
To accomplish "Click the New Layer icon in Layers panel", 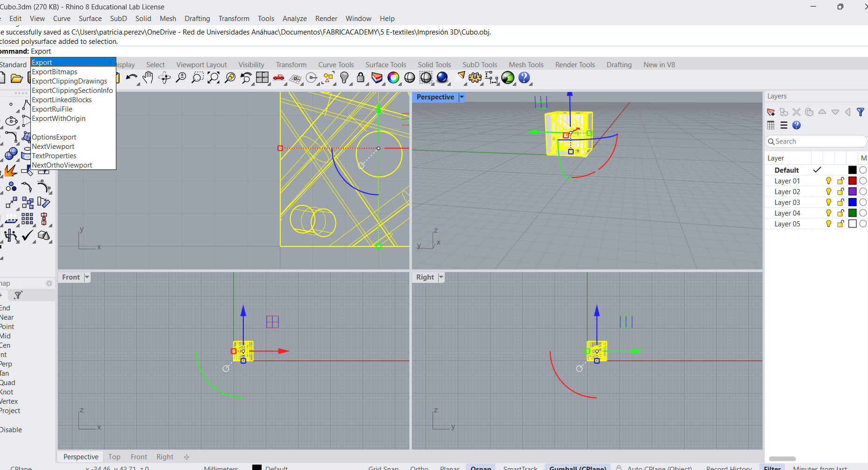I will click(x=771, y=112).
